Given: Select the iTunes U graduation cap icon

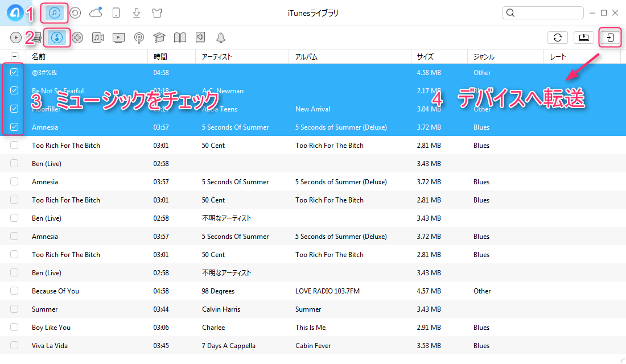Looking at the screenshot, I should tap(159, 38).
